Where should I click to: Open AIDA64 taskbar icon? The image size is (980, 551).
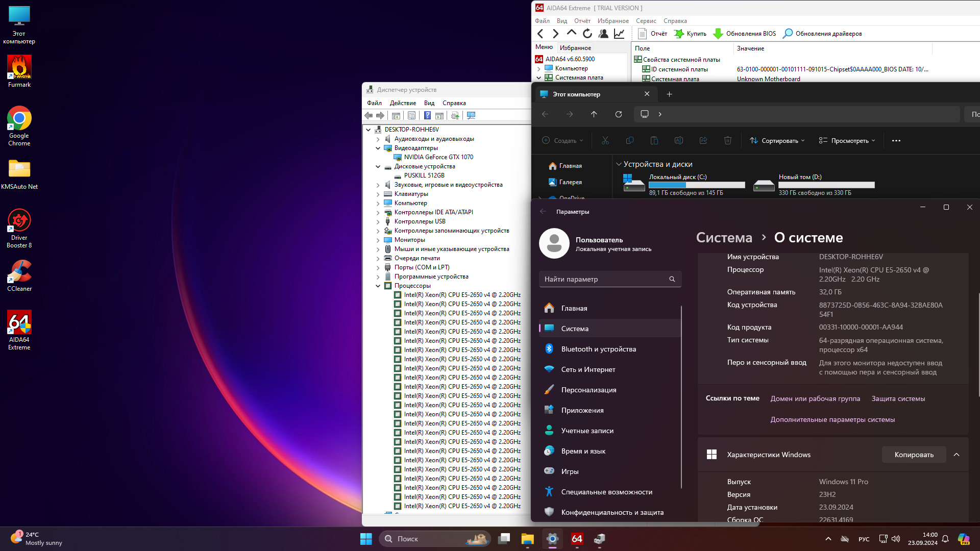[577, 539]
